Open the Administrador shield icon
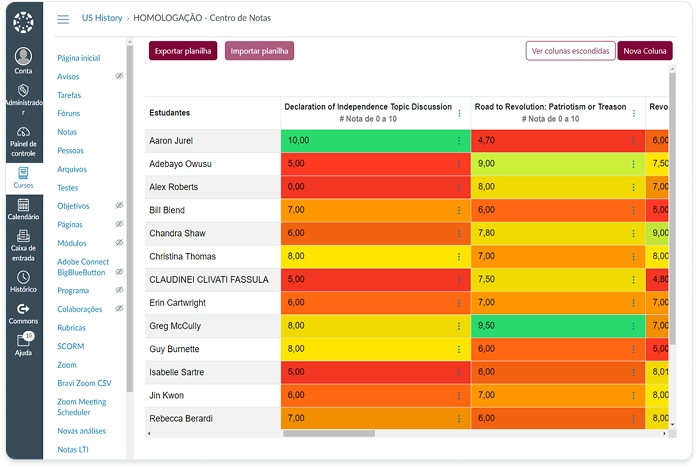Image resolution: width=698 pixels, height=470 pixels. (23, 90)
